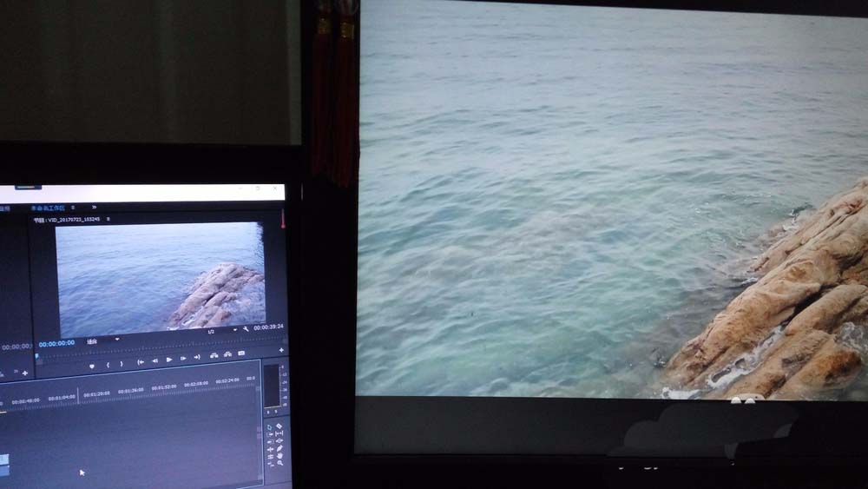Viewport: 868px width, 489px height.
Task: Toggle right solo button under audio meters
Action: (276, 412)
